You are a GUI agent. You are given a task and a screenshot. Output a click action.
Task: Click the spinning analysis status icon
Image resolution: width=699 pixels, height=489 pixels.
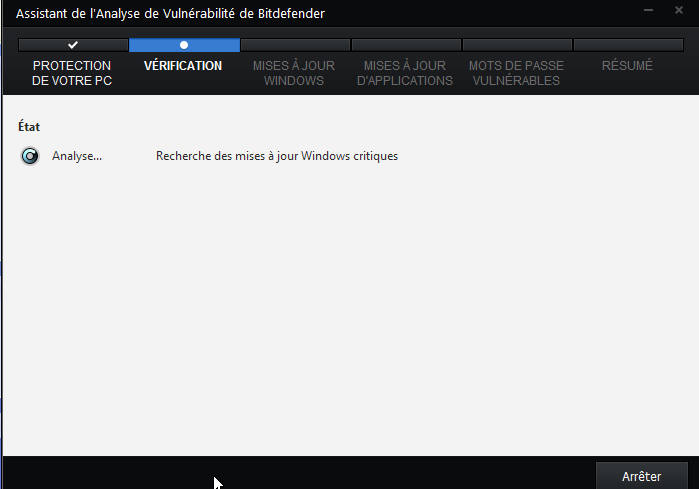tap(30, 156)
